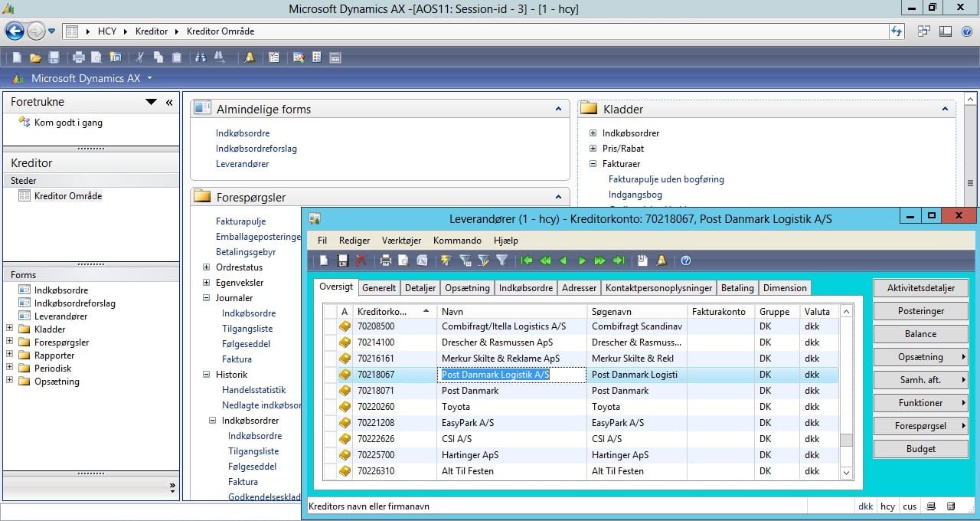Image resolution: width=980 pixels, height=521 pixels.
Task: Click the green double-right next page arrow
Action: 600,260
